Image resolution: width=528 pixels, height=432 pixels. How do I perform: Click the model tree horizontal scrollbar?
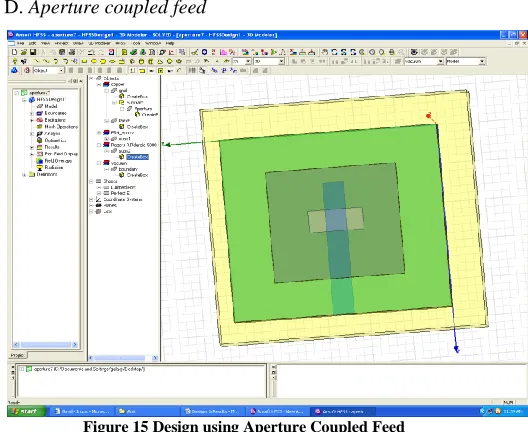coord(123,358)
